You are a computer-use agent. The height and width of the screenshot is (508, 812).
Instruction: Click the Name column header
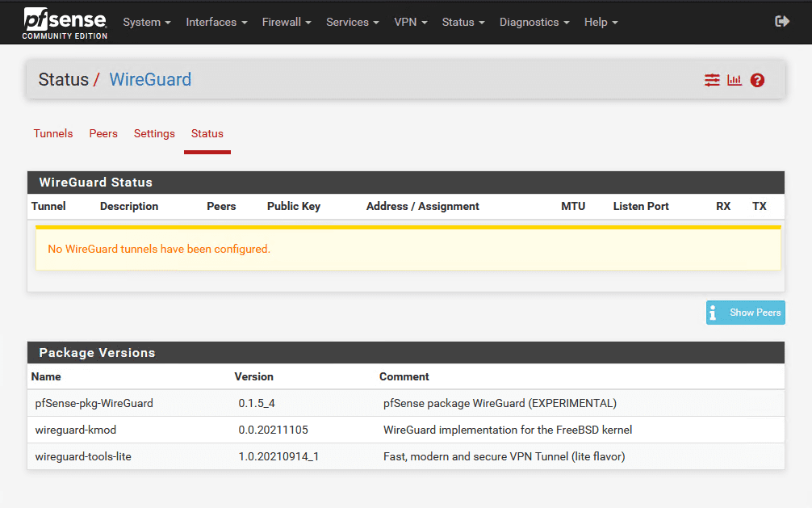(x=46, y=377)
